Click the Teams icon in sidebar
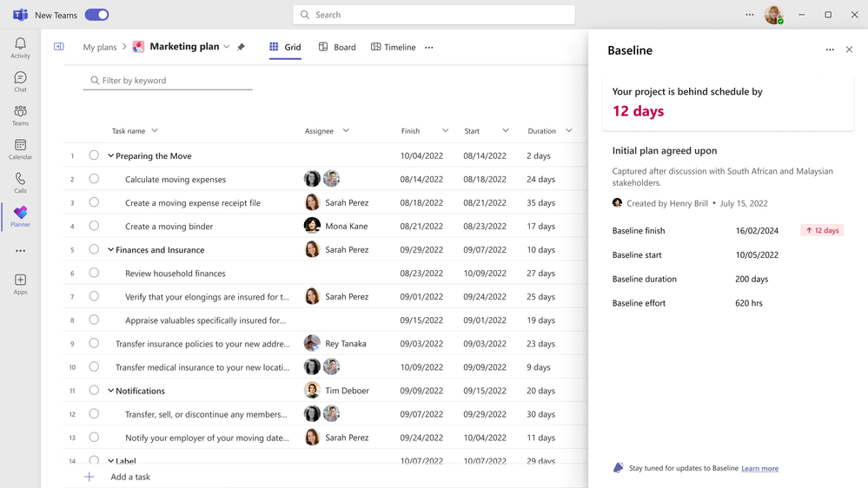The image size is (868, 488). [x=20, y=115]
